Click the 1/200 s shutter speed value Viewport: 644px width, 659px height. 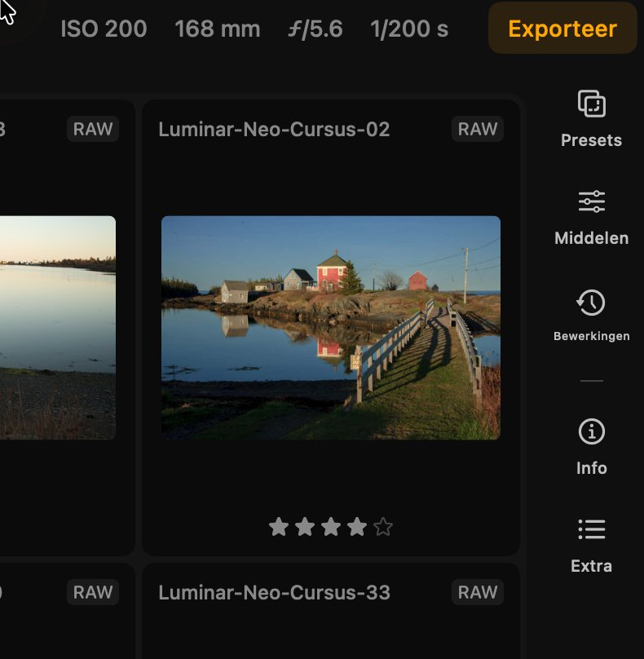(409, 29)
